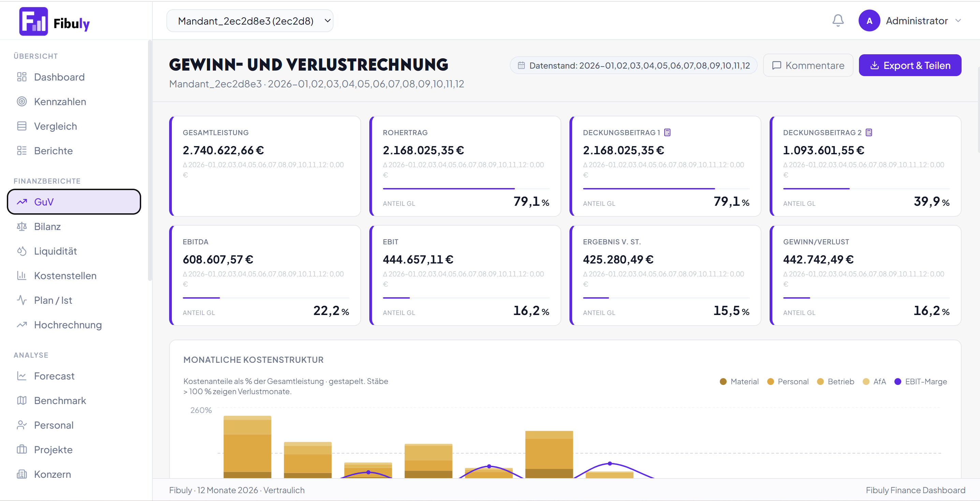This screenshot has width=980, height=501.
Task: Open Kennzahlen via its target icon
Action: pyautogui.click(x=22, y=102)
